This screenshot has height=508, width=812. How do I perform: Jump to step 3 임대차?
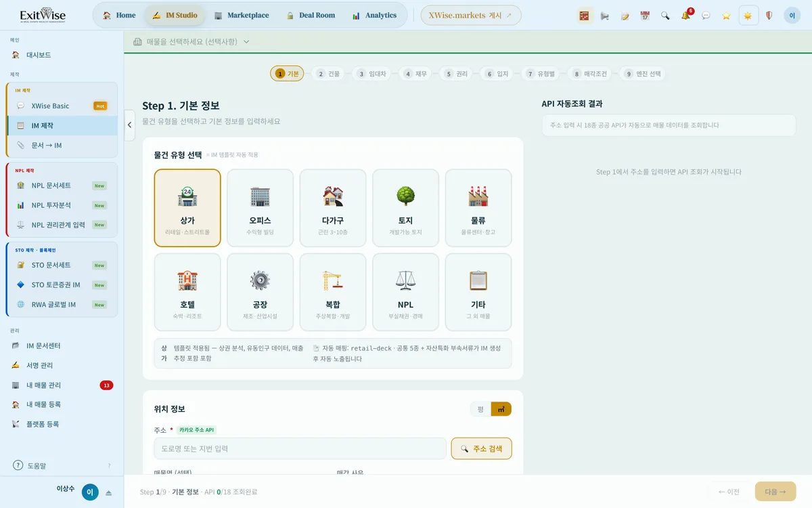(371, 74)
